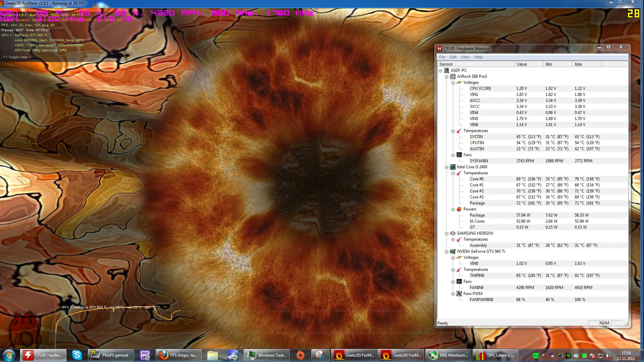Click the NVIDIA GeForce GTX 560 Ti card icon

coord(453,251)
